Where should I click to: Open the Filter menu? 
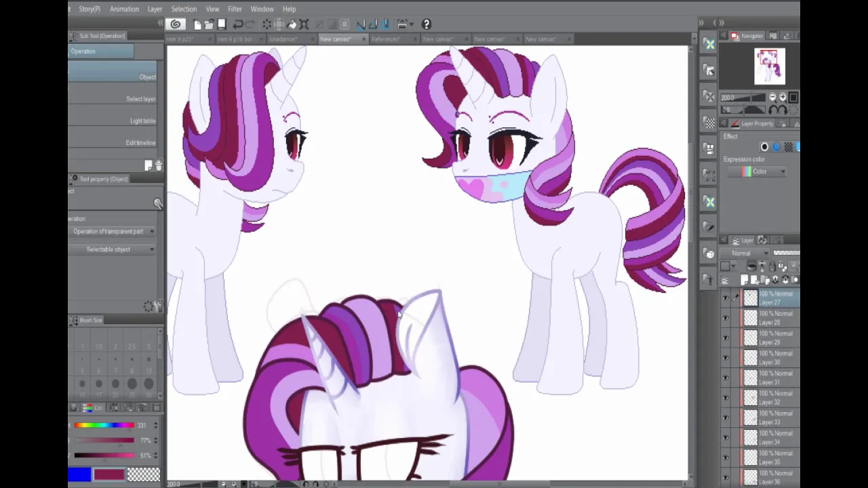tap(235, 9)
